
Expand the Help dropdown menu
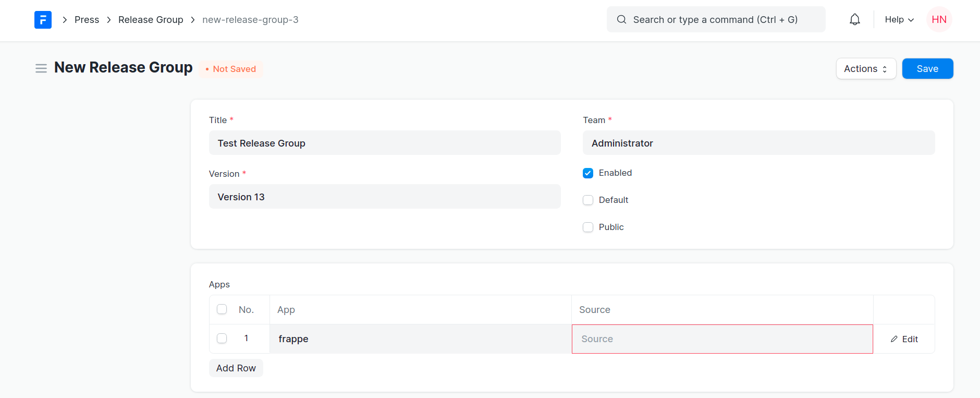pyautogui.click(x=899, y=20)
